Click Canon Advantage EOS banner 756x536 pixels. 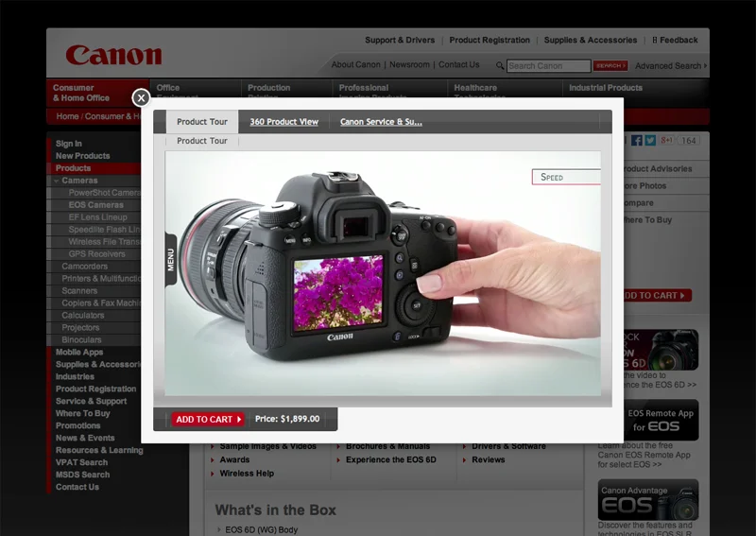pyautogui.click(x=648, y=500)
